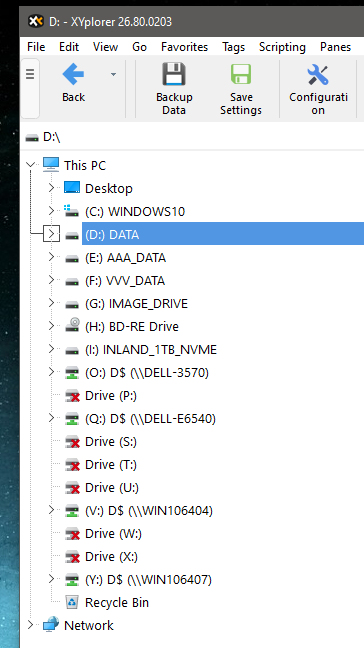Select the Network label in tree
Viewport: 364px width, 648px height.
[89, 625]
